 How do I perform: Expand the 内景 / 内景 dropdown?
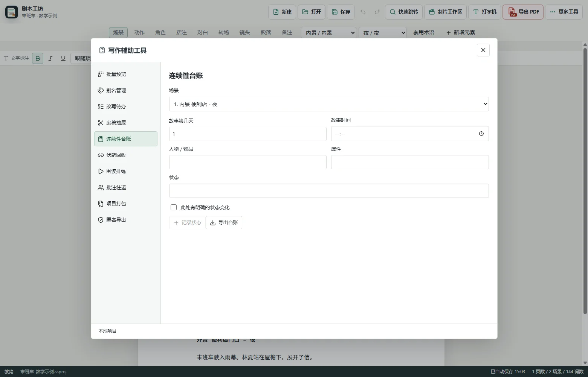pyautogui.click(x=329, y=33)
